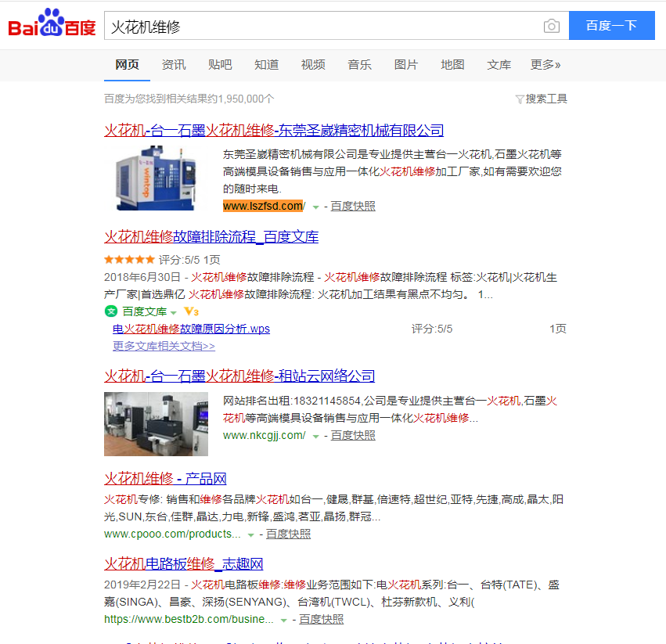Click the 2018年6月30日 date text
The height and width of the screenshot is (644, 666).
tap(142, 277)
